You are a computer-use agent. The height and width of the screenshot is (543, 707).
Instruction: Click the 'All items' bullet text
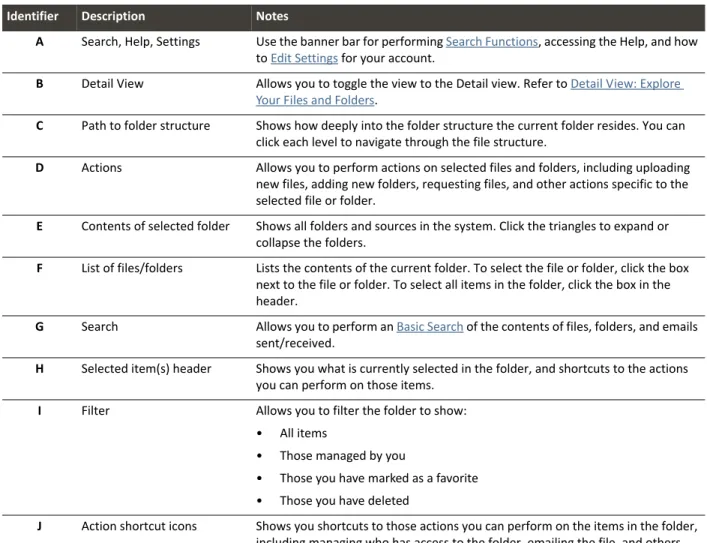(x=303, y=433)
